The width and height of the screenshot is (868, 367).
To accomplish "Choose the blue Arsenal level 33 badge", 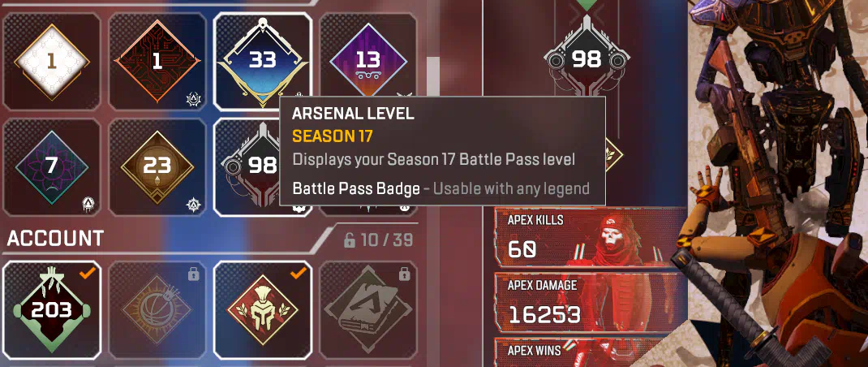I will point(262,62).
